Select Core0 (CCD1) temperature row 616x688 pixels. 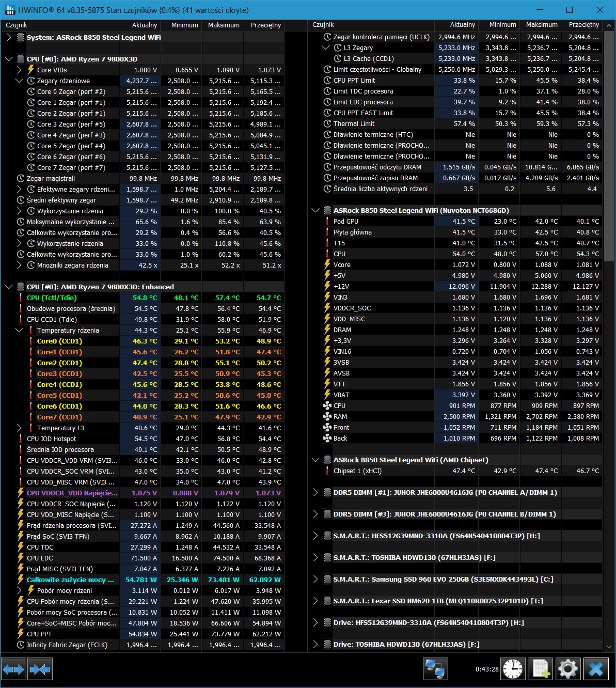142,341
